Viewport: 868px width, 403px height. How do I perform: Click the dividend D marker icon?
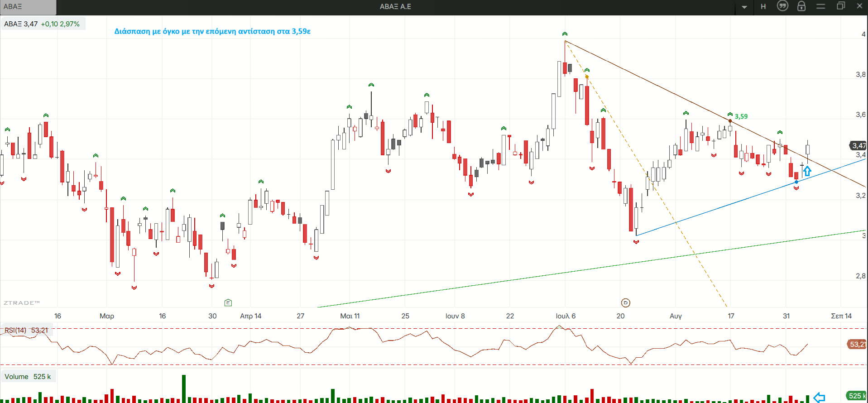pos(626,302)
